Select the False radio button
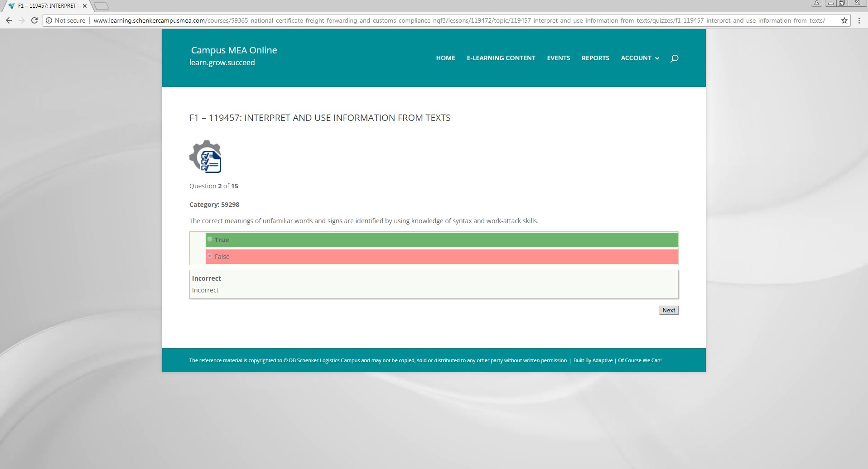Screen dimensions: 868x469 click(210, 256)
